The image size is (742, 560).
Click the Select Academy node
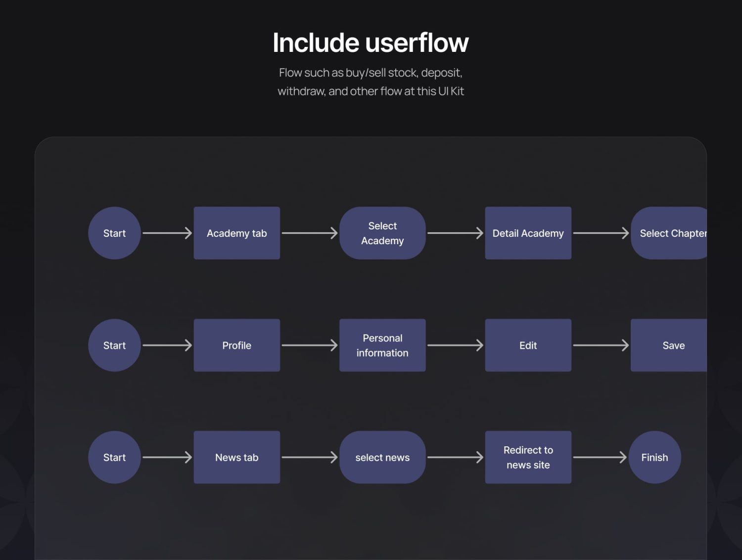point(382,233)
